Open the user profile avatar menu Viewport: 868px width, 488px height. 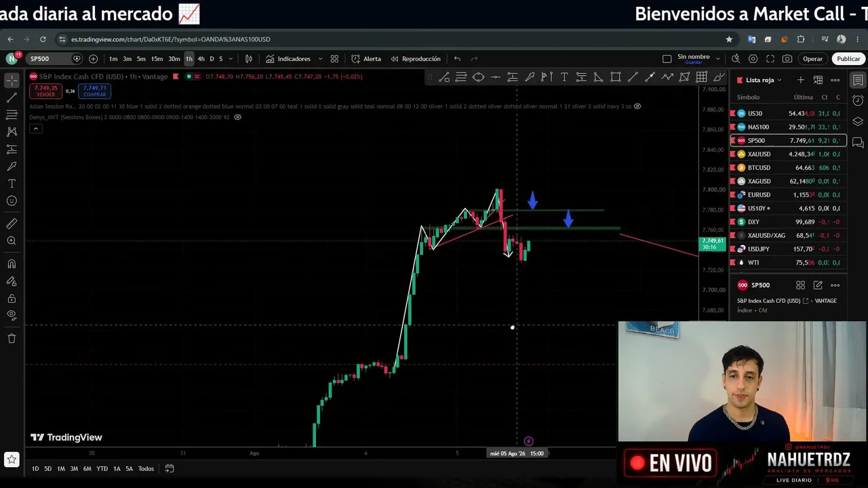point(11,59)
